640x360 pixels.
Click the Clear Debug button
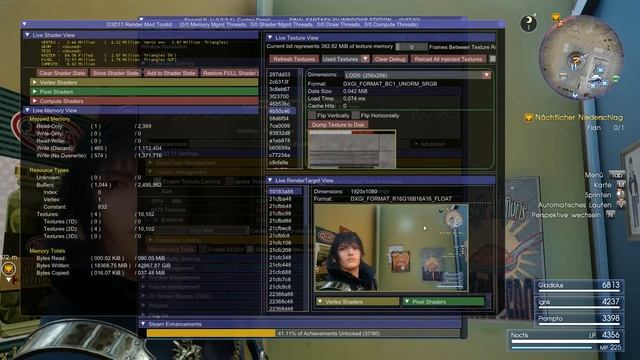click(390, 59)
